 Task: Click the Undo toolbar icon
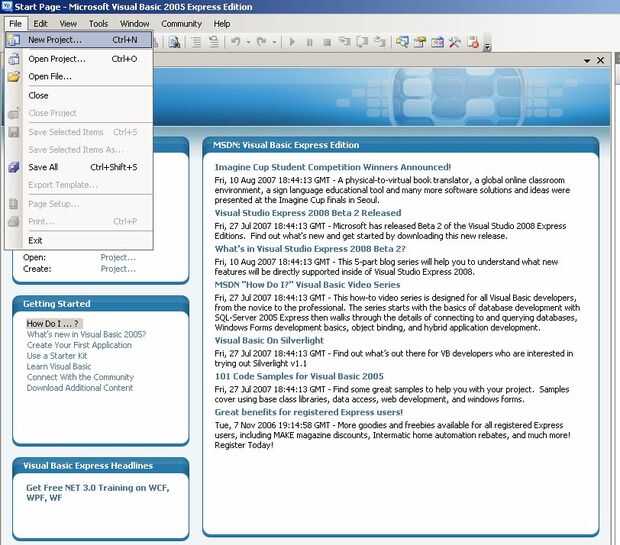tap(236, 42)
